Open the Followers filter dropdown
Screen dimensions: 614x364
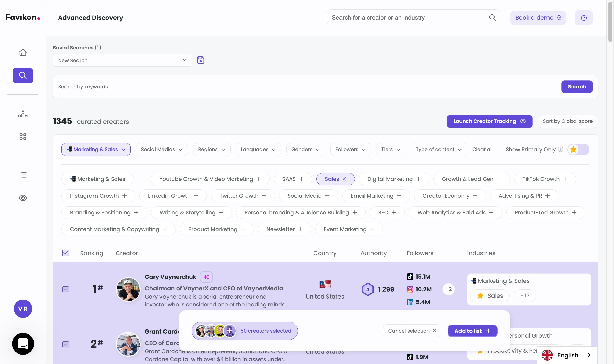point(350,150)
